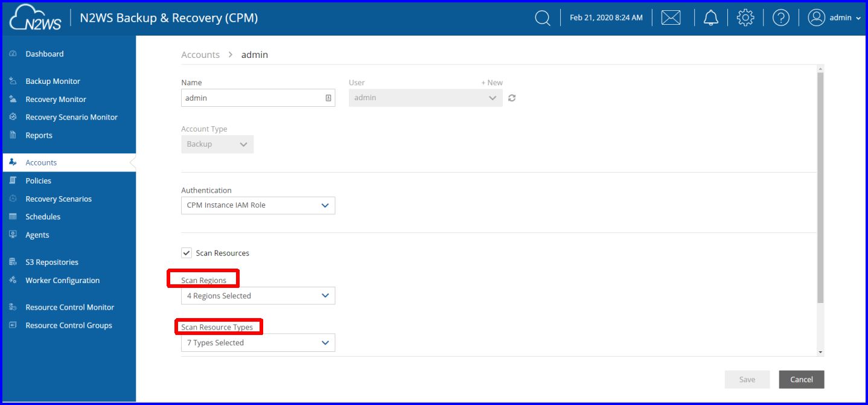Open the search magnifier in header
Screen dimensions: 868x405
point(543,18)
